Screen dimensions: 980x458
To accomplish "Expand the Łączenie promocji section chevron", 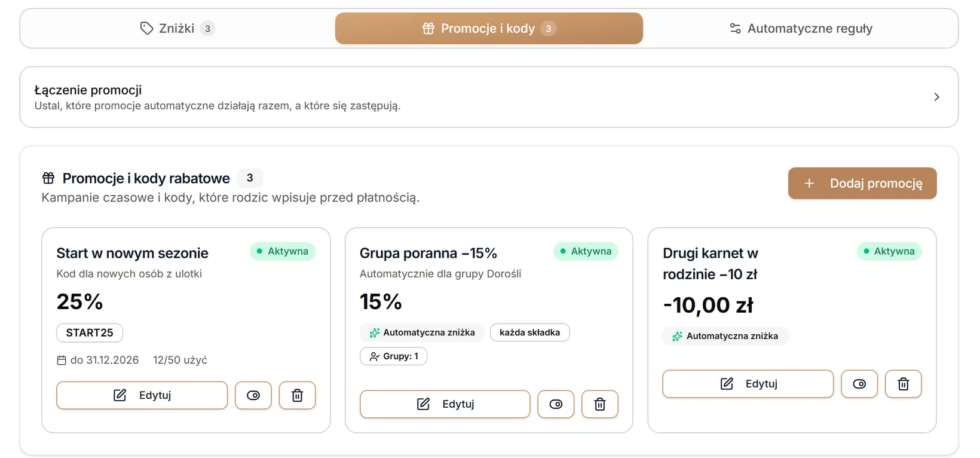I will coord(936,97).
